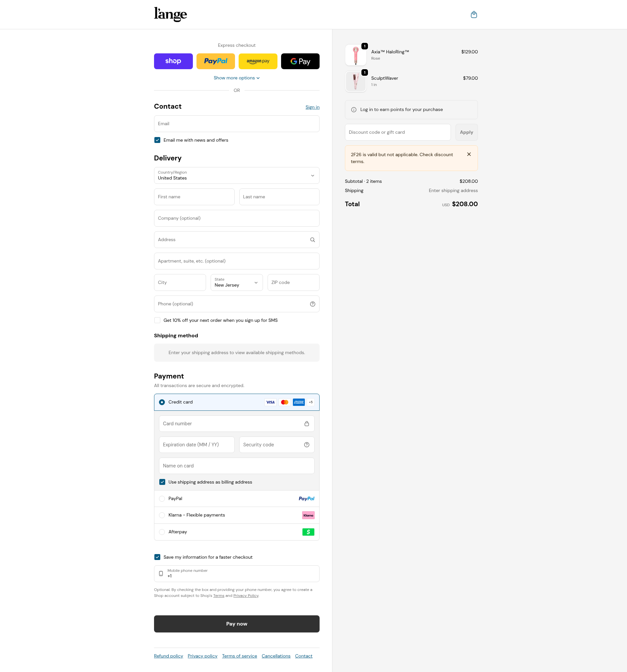
Task: Choose Klarna - Flexible payments
Action: (x=162, y=515)
